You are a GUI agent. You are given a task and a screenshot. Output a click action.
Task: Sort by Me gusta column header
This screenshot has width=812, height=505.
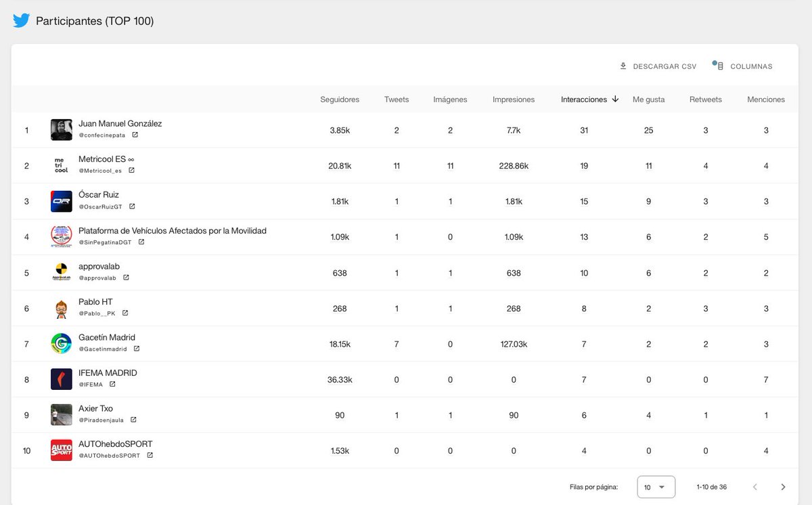pyautogui.click(x=648, y=100)
